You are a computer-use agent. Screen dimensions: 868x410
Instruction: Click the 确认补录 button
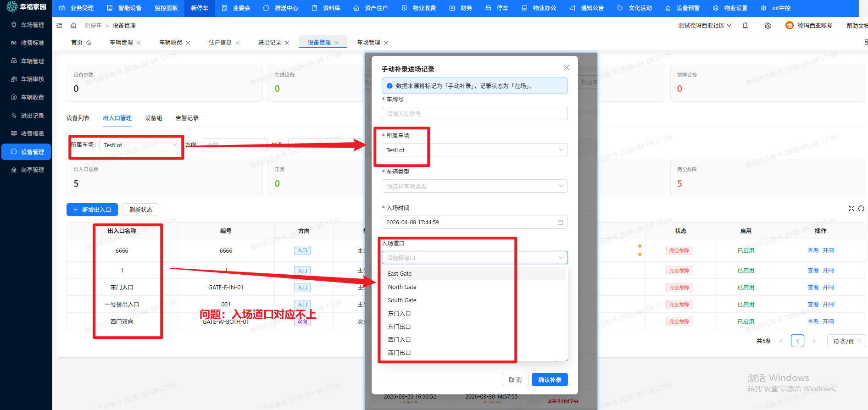coord(550,380)
